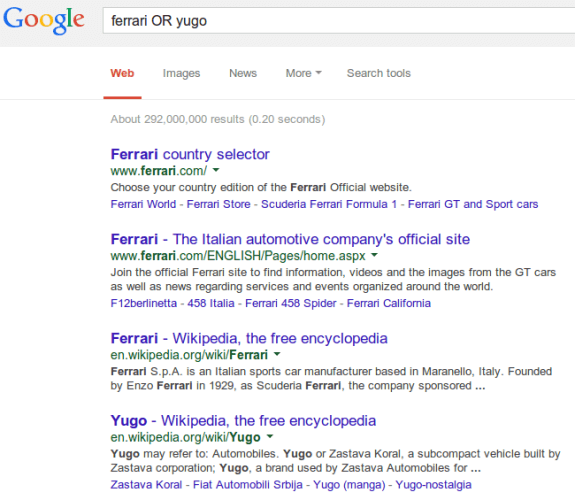
Task: Open Search tools options
Action: click(379, 73)
